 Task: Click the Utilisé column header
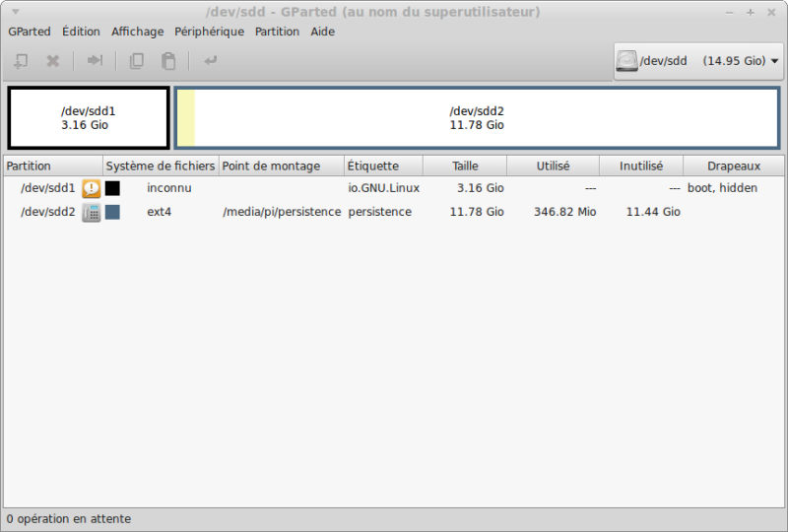553,166
